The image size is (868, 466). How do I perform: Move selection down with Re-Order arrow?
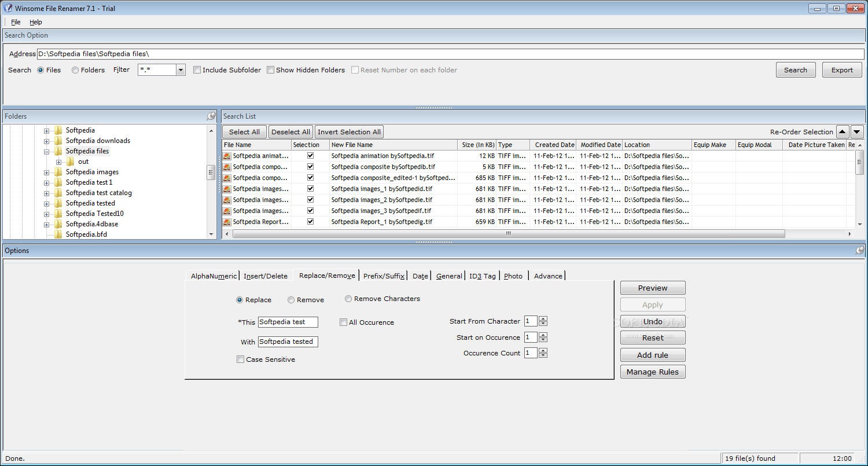click(x=857, y=132)
